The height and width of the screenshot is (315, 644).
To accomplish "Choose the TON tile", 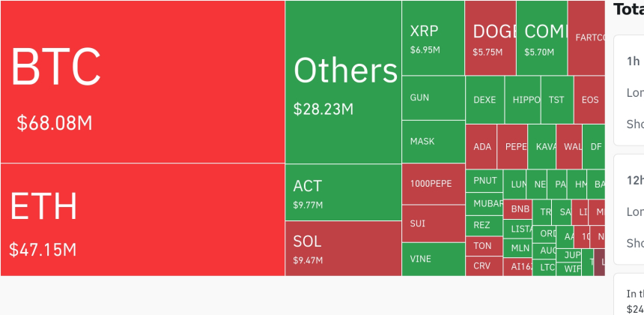I will click(x=483, y=246).
